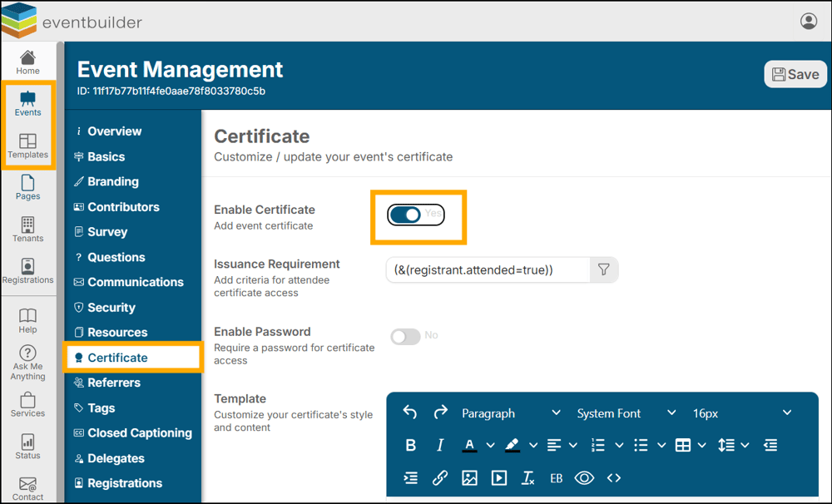Apply highlight background color
The image size is (832, 504).
pyautogui.click(x=512, y=445)
